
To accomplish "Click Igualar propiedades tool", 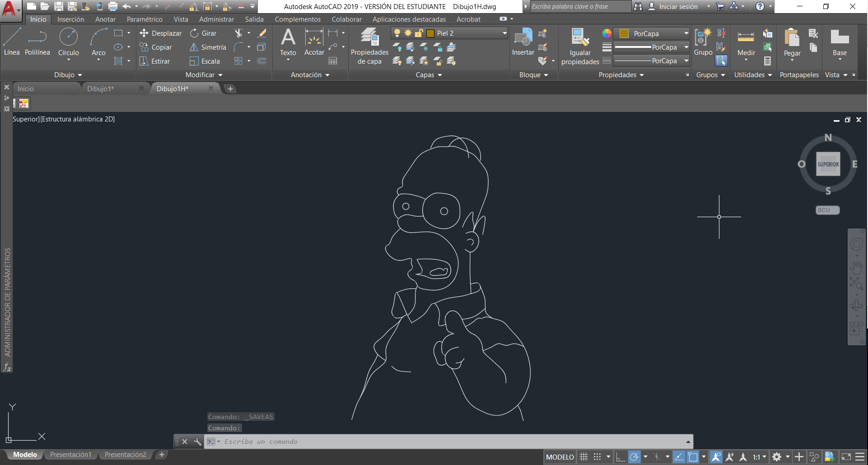I will [x=580, y=45].
